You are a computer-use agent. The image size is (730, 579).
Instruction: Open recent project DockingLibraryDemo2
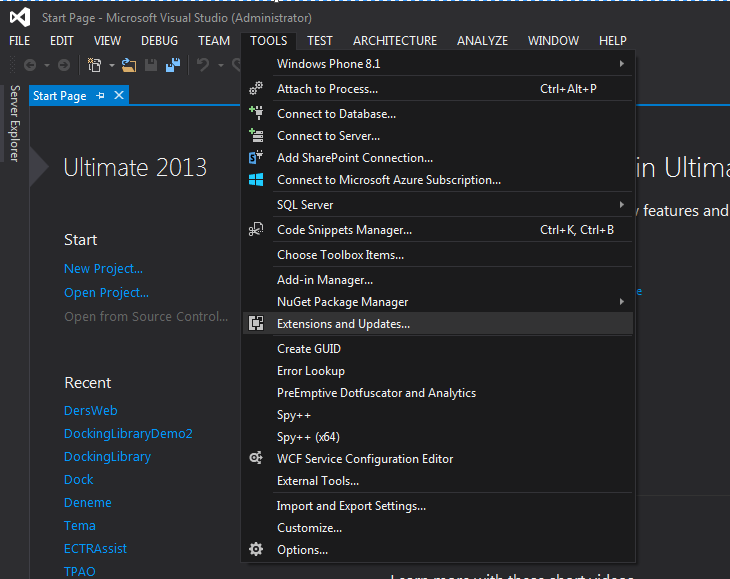(128, 433)
